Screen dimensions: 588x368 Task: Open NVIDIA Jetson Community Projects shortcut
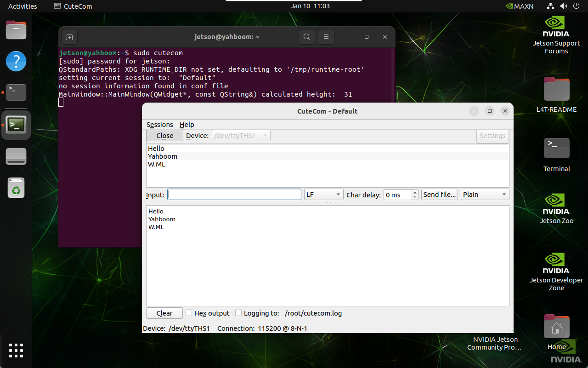click(495, 344)
